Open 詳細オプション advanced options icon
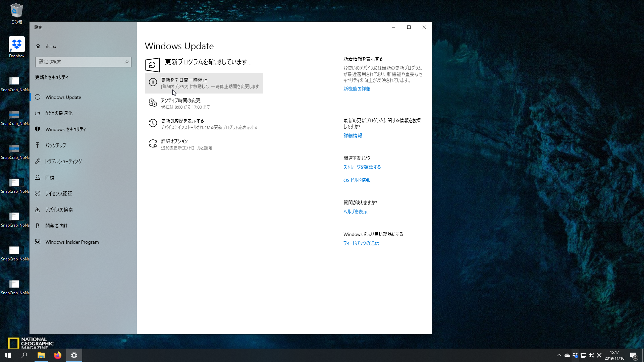 (153, 144)
